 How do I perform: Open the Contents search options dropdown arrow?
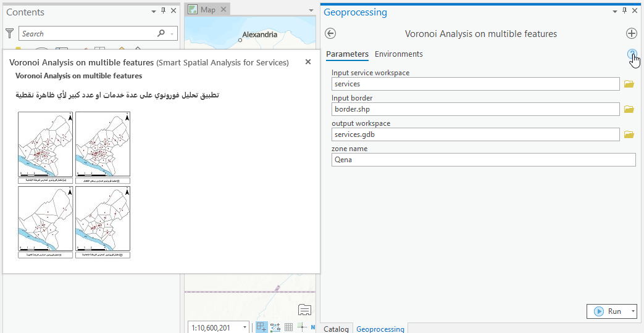point(172,34)
